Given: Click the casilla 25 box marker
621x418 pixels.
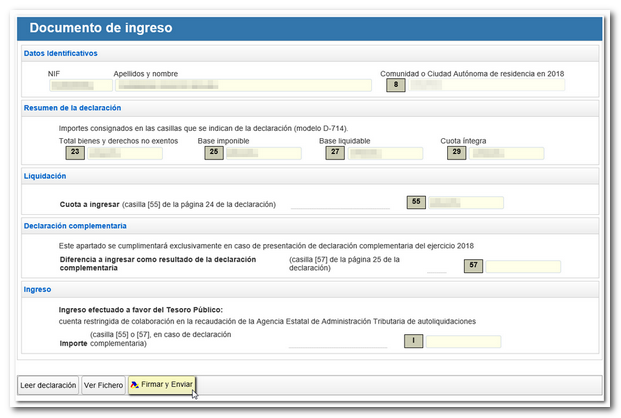Looking at the screenshot, I should pyautogui.click(x=212, y=153).
